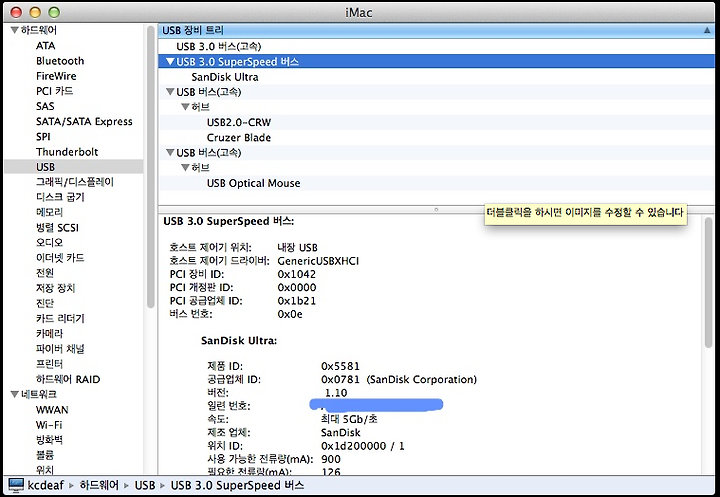Click the sidebar vertical scrollbar
Screen dimensions: 720x497
150,166
